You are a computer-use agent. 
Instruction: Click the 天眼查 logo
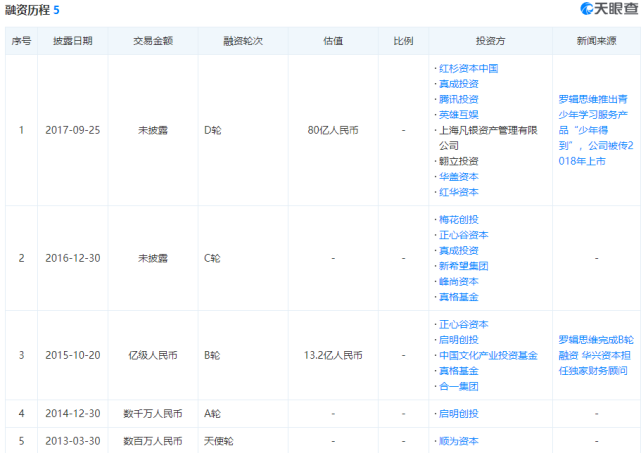pos(610,9)
